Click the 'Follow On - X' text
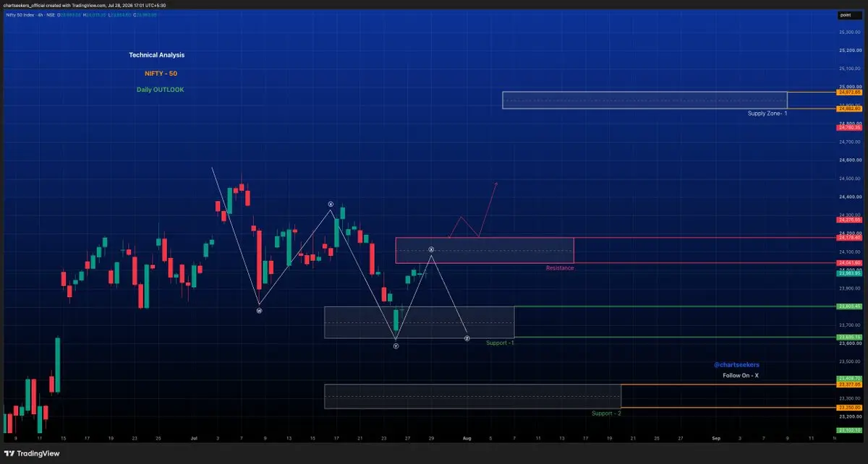 741,376
